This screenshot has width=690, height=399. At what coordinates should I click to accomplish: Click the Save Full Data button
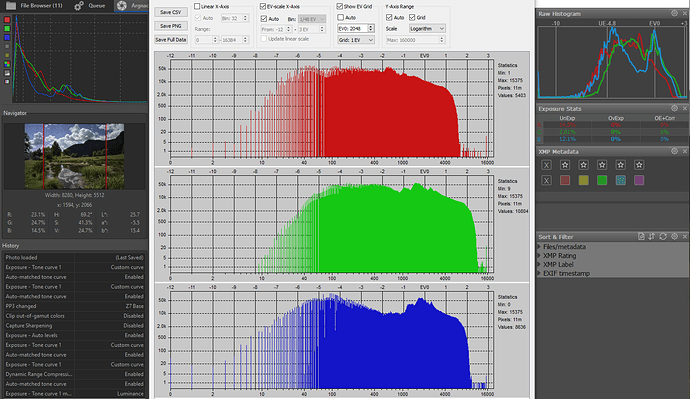pyautogui.click(x=171, y=40)
